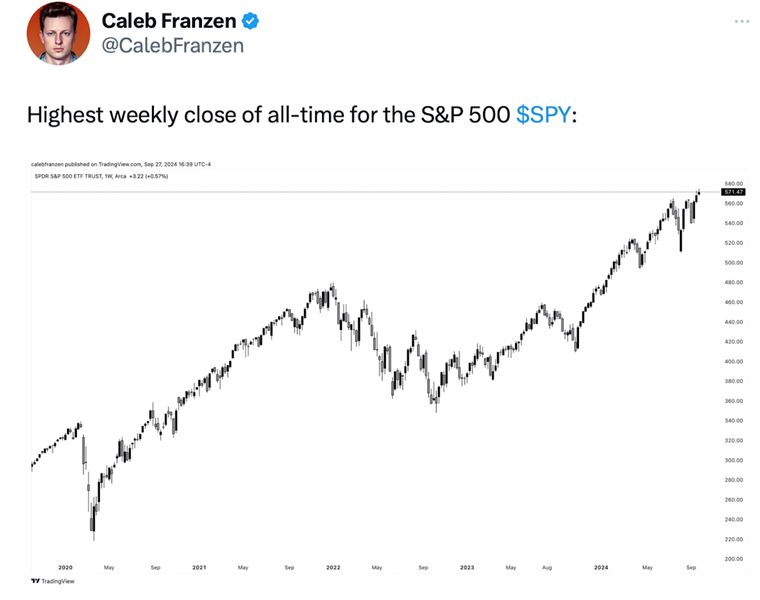Click the chart title SPDR S&P 500 ETF TRUST
Image resolution: width=760 pixels, height=600 pixels.
(x=74, y=176)
